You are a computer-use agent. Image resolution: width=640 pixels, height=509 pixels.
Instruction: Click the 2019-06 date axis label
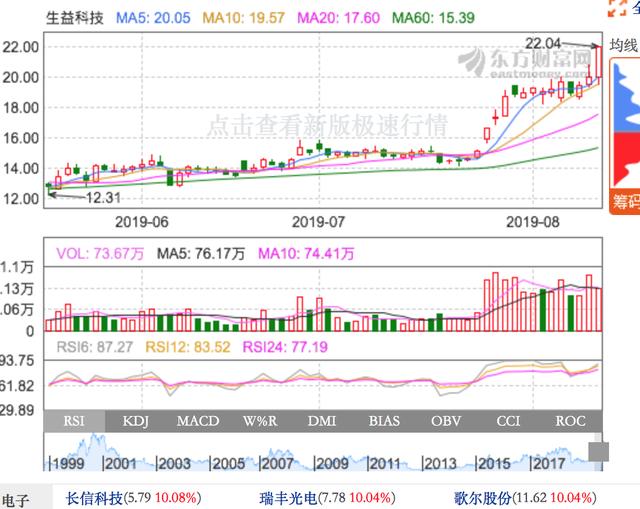[142, 222]
